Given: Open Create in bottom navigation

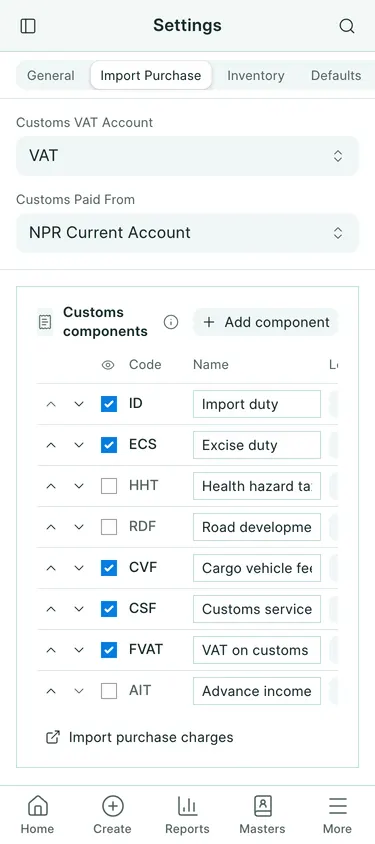Looking at the screenshot, I should (x=112, y=815).
